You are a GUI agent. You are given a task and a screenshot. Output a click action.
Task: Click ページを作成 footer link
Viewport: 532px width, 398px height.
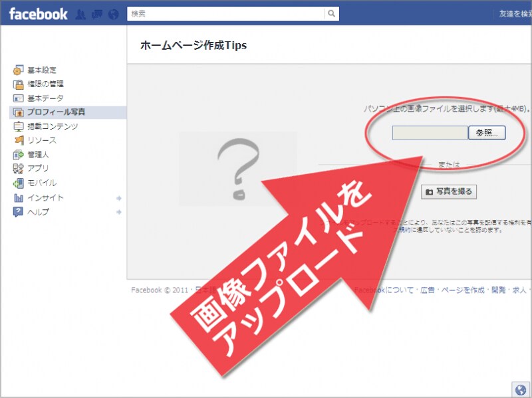[x=463, y=290]
